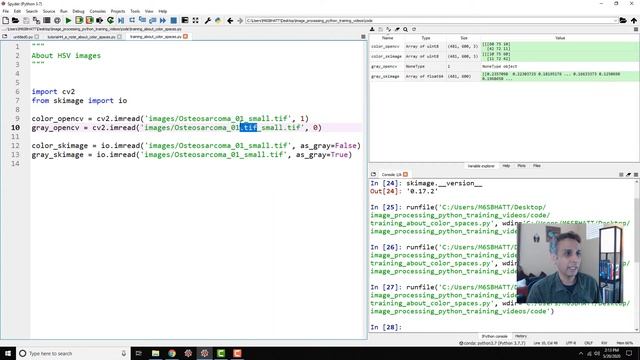The height and width of the screenshot is (360, 640).
Task: Click the Debug file icon
Action: point(121,20)
